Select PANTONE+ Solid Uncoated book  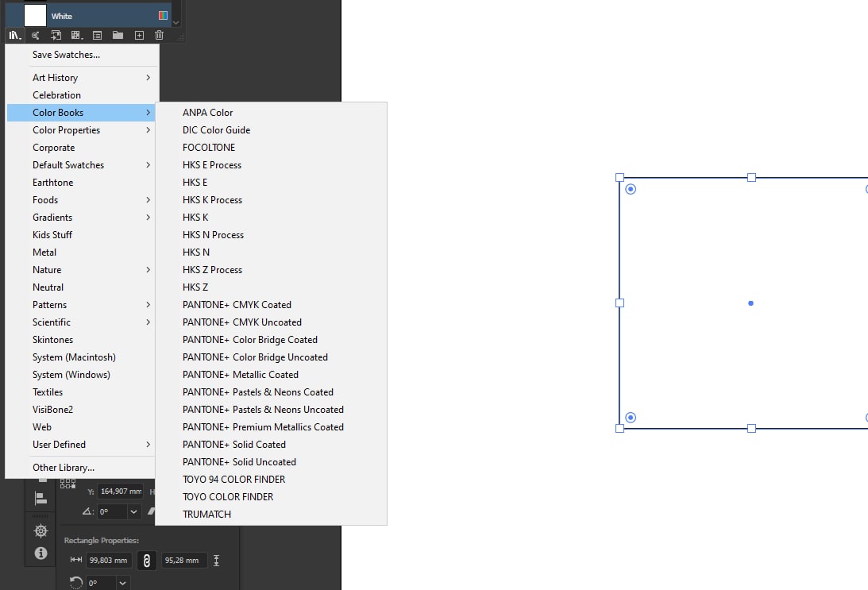[272, 462]
